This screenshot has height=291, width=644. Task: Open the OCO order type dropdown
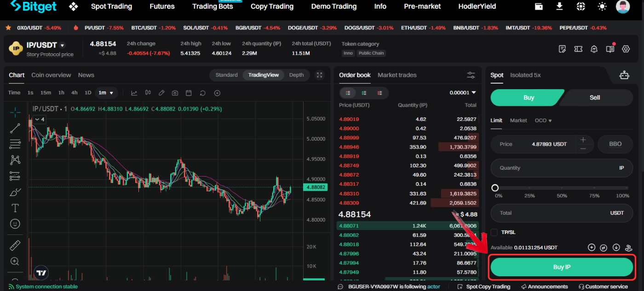click(x=543, y=120)
